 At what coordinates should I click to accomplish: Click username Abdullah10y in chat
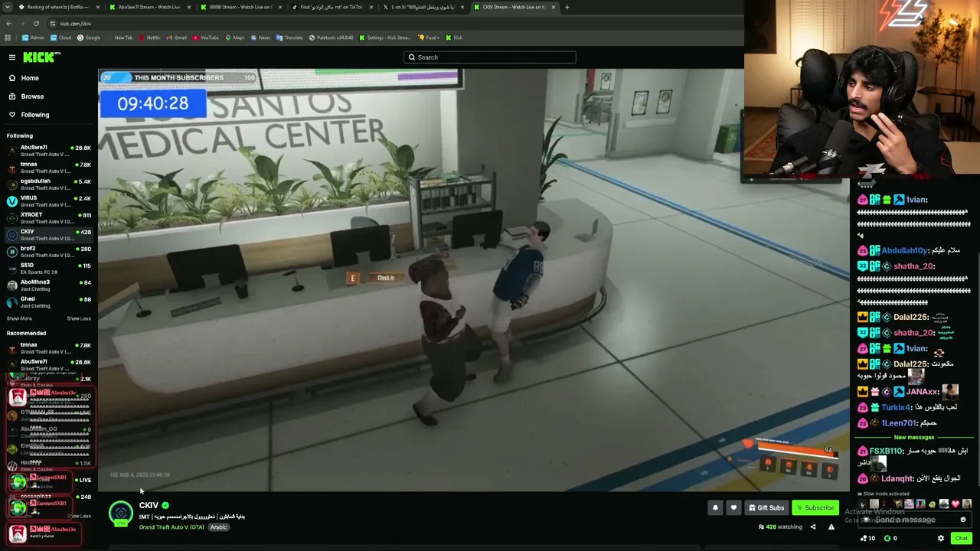904,250
